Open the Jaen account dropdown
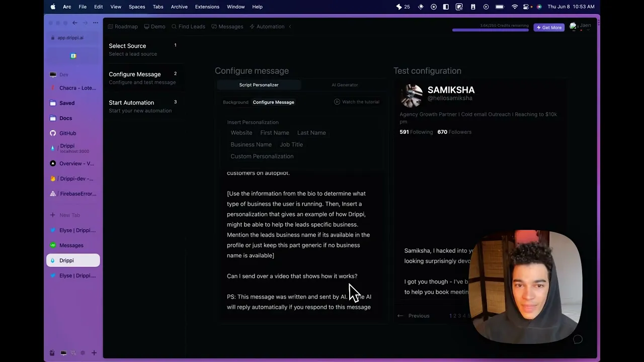This screenshot has width=644, height=362. (580, 27)
